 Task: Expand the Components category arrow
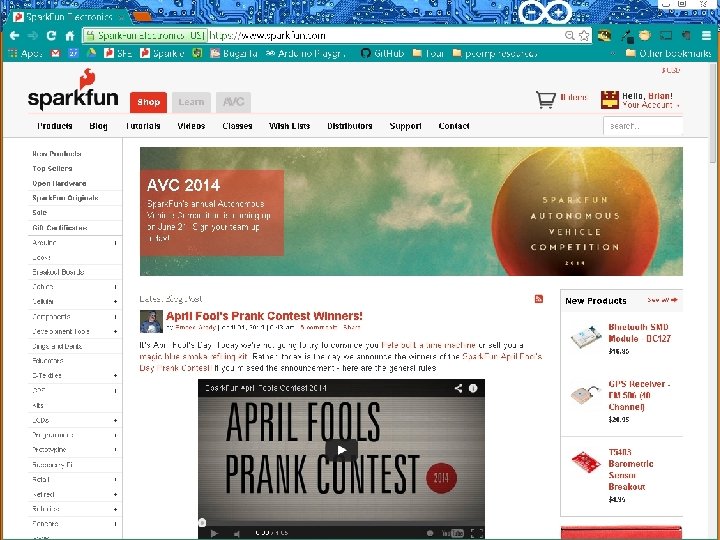coord(115,317)
